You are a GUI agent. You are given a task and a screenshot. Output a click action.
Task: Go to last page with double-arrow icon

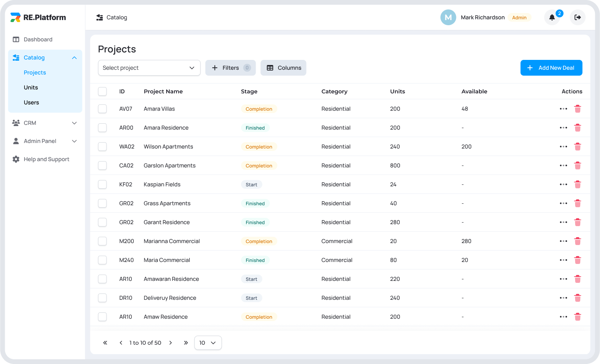click(186, 343)
